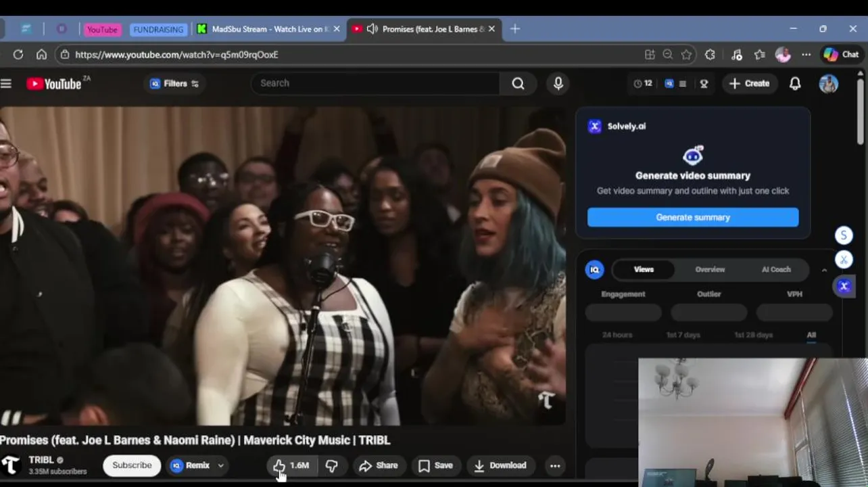Open the media control music icon

pyautogui.click(x=737, y=55)
